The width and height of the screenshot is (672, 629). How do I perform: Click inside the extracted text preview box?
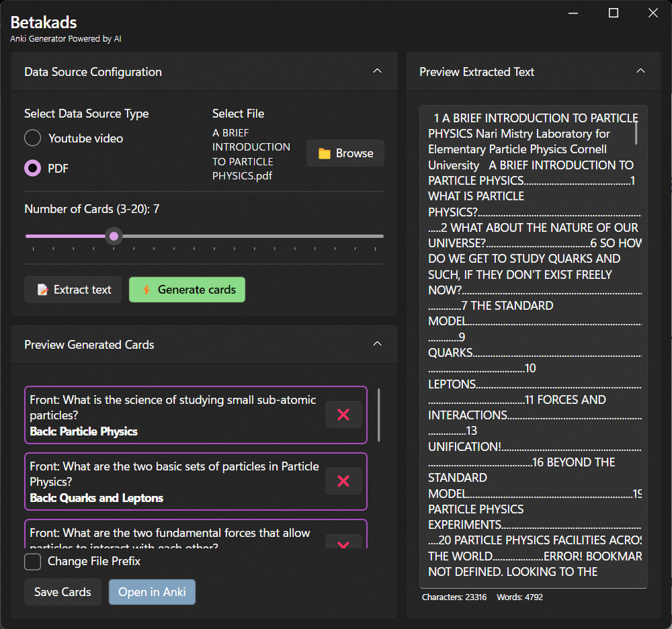coord(531,336)
